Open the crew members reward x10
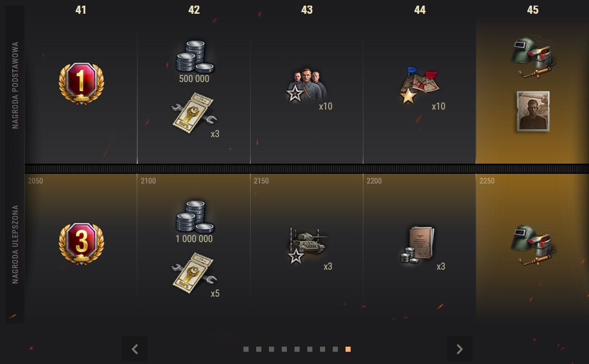The image size is (589, 364). point(307,85)
